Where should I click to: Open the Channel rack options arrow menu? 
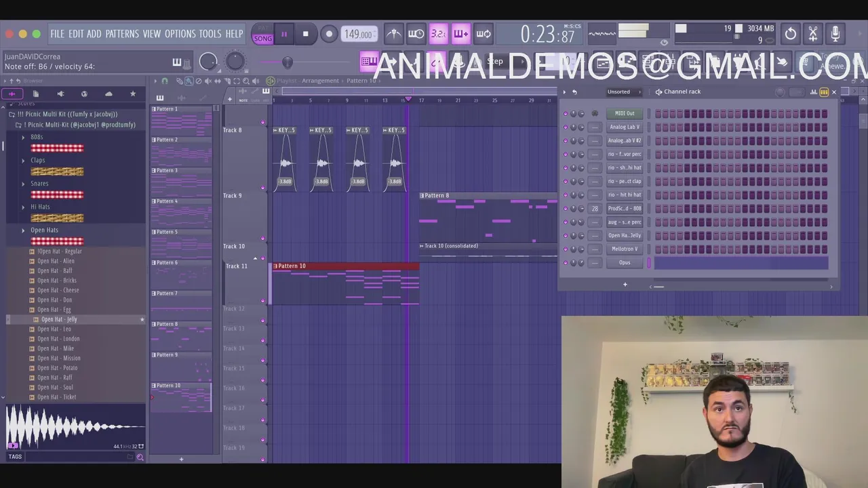[564, 91]
